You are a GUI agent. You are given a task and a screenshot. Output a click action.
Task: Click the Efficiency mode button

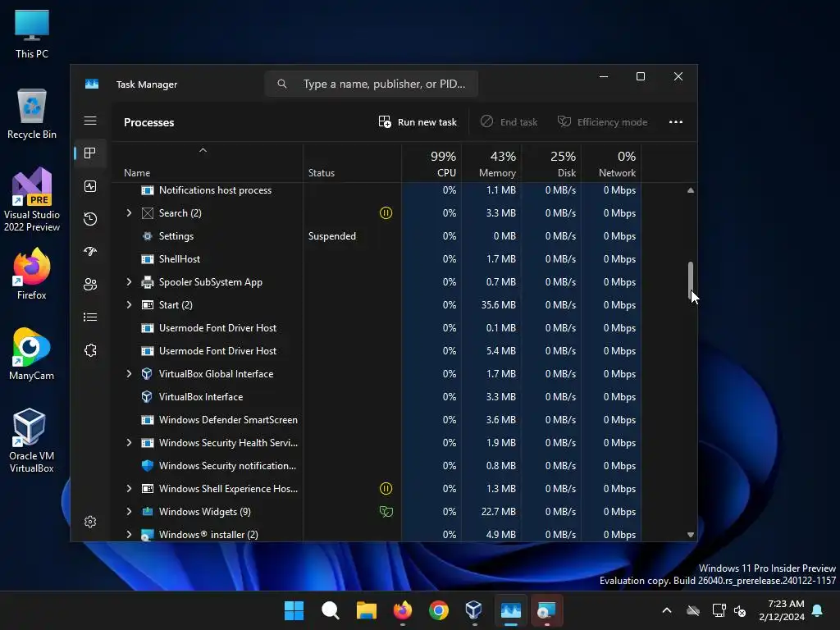[603, 122]
